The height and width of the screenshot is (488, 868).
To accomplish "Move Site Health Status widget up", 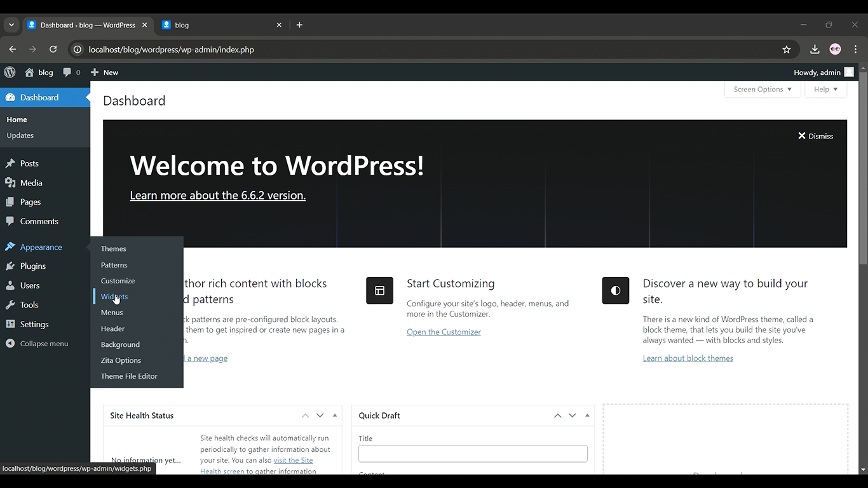I will pyautogui.click(x=306, y=416).
